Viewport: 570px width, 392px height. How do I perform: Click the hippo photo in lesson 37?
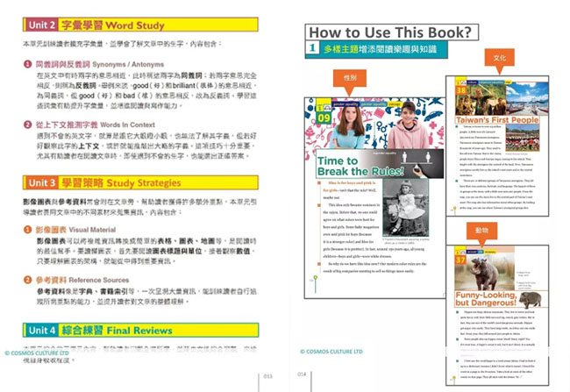485,271
